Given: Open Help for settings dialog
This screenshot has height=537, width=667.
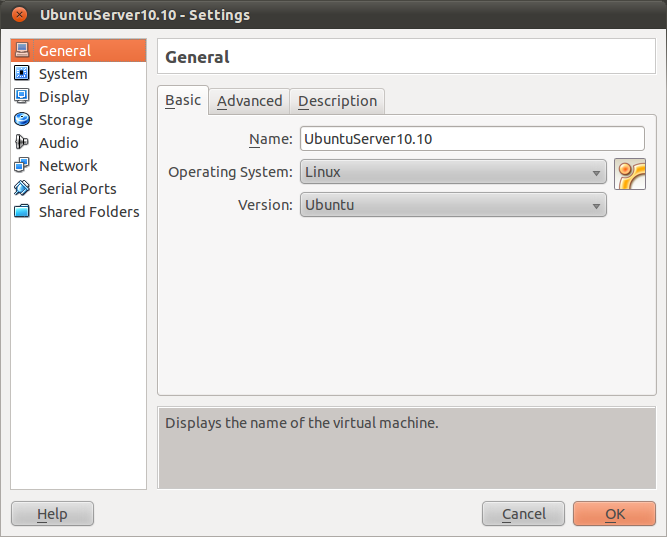Looking at the screenshot, I should coord(52,514).
